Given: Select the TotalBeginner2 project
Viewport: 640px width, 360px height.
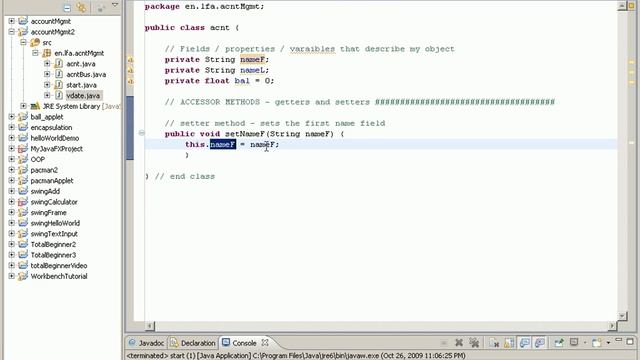Looking at the screenshot, I should (53, 244).
